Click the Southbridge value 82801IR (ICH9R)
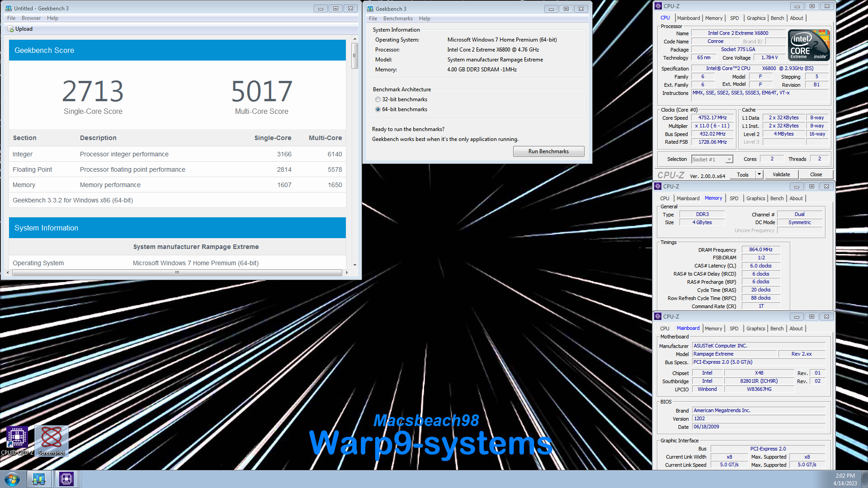This screenshot has height=488, width=868. click(759, 381)
